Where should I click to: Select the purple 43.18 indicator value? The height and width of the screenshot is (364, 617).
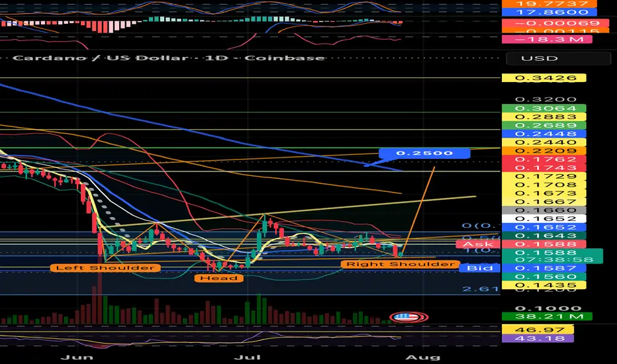point(538,338)
